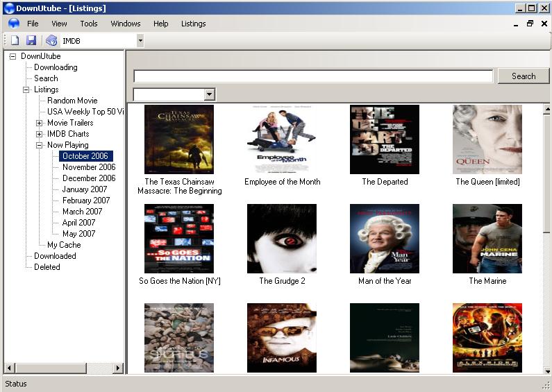Click the blue globe app icon in menu bar
Image resolution: width=552 pixels, height=392 pixels.
tap(14, 24)
